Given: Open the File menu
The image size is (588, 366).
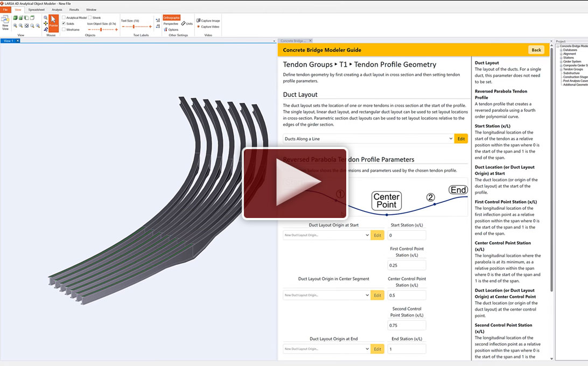Looking at the screenshot, I should click(x=5, y=10).
